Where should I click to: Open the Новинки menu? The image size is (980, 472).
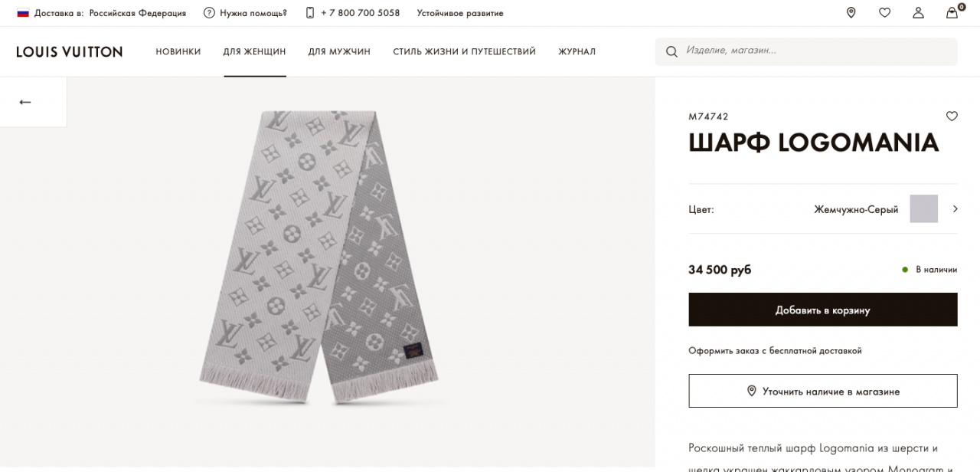coord(178,52)
